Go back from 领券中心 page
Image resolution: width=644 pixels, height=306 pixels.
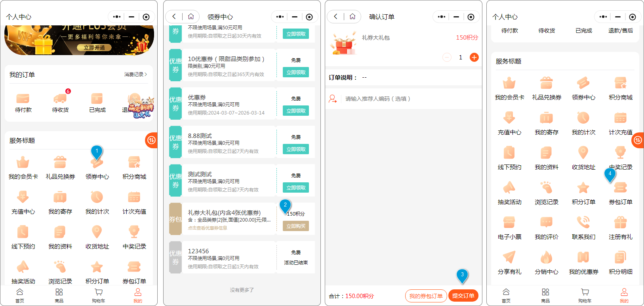[174, 17]
